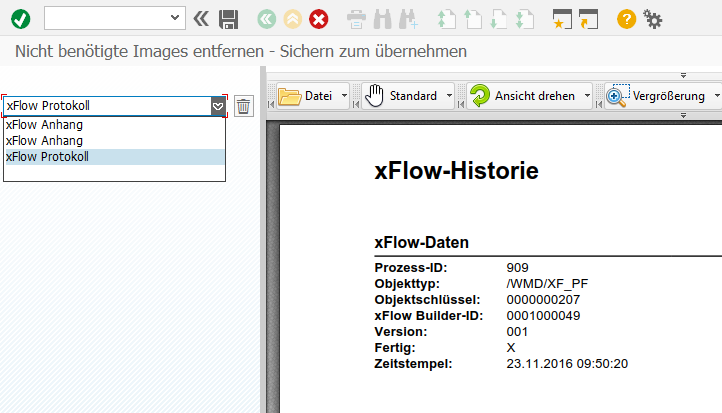Click the red Cancel icon
The width and height of the screenshot is (722, 413).
318,18
